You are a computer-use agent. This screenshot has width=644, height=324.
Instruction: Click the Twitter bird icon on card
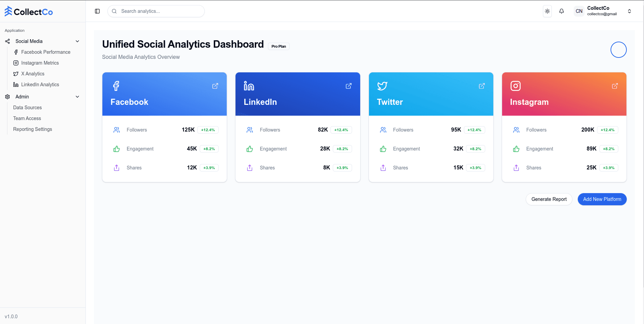tap(382, 86)
